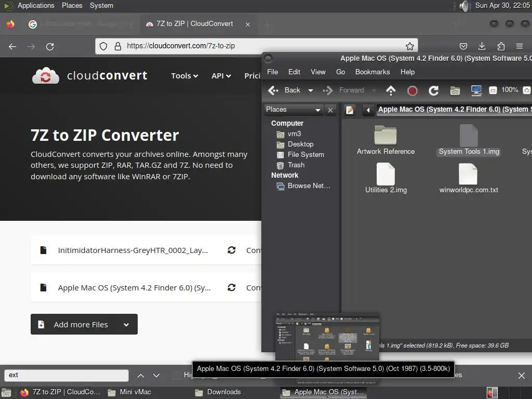This screenshot has height=399, width=532.
Task: Reload the file manager folder view
Action: (434, 90)
